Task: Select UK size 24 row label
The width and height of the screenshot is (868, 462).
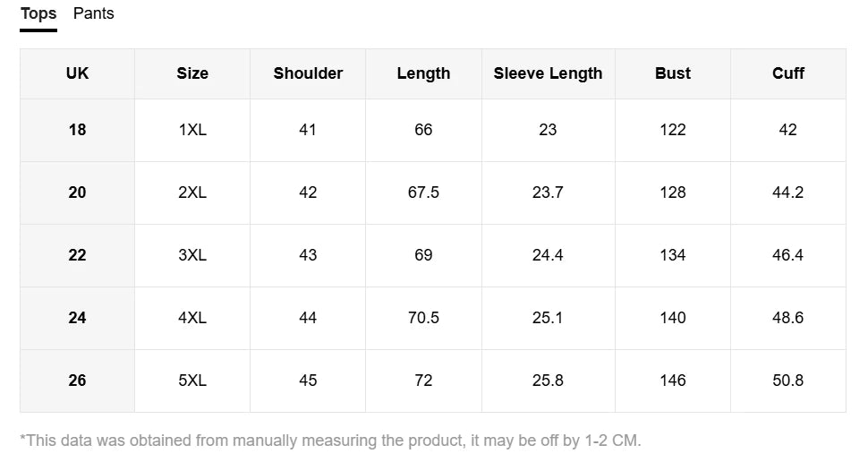Action: tap(77, 318)
